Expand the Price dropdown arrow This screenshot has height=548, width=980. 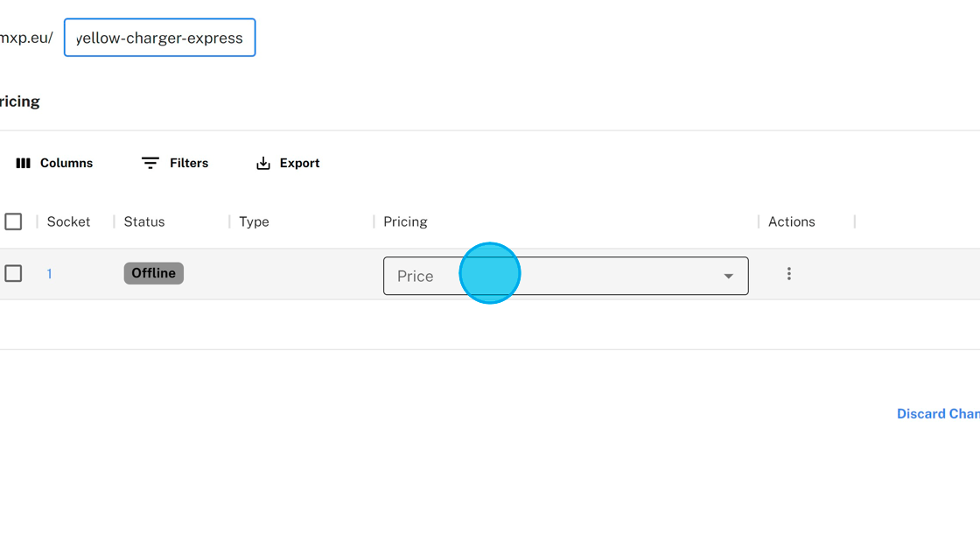(x=728, y=277)
